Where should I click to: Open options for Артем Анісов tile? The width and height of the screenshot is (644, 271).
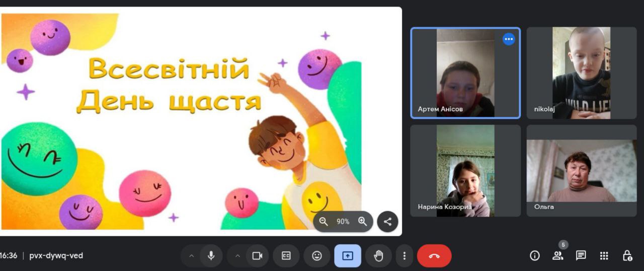(509, 39)
